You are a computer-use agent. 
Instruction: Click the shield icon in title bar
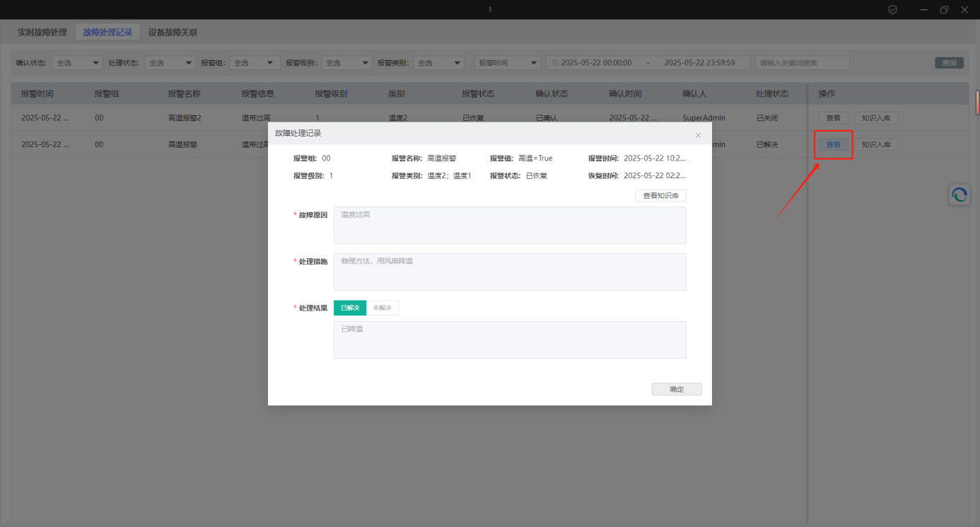pyautogui.click(x=893, y=9)
